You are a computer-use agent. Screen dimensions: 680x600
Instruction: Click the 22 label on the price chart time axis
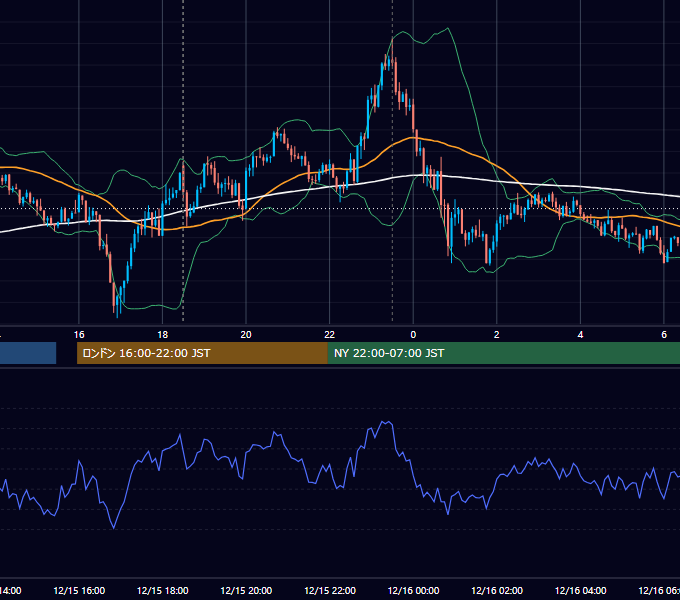pyautogui.click(x=330, y=335)
